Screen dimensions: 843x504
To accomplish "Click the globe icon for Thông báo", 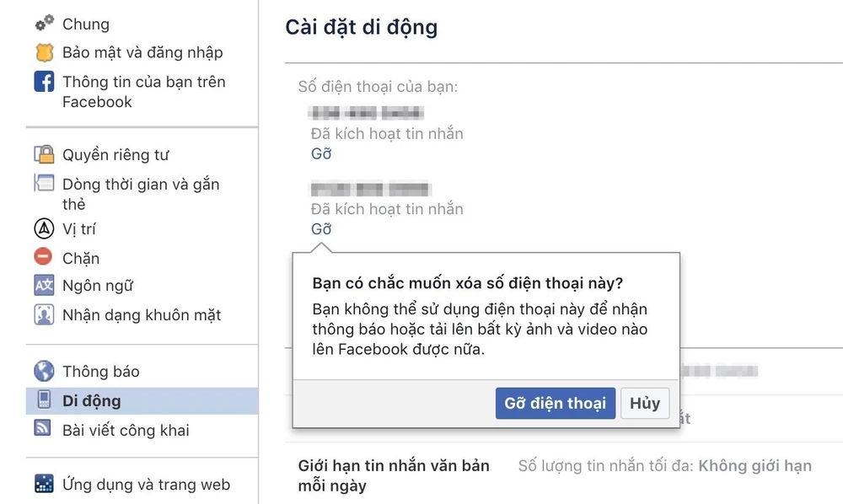I will [x=44, y=371].
